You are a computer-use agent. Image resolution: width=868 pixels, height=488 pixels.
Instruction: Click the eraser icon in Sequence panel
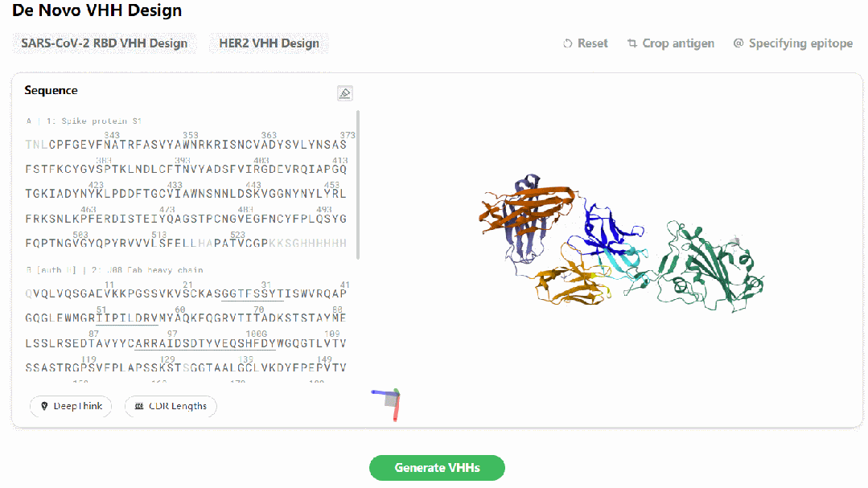tap(344, 93)
